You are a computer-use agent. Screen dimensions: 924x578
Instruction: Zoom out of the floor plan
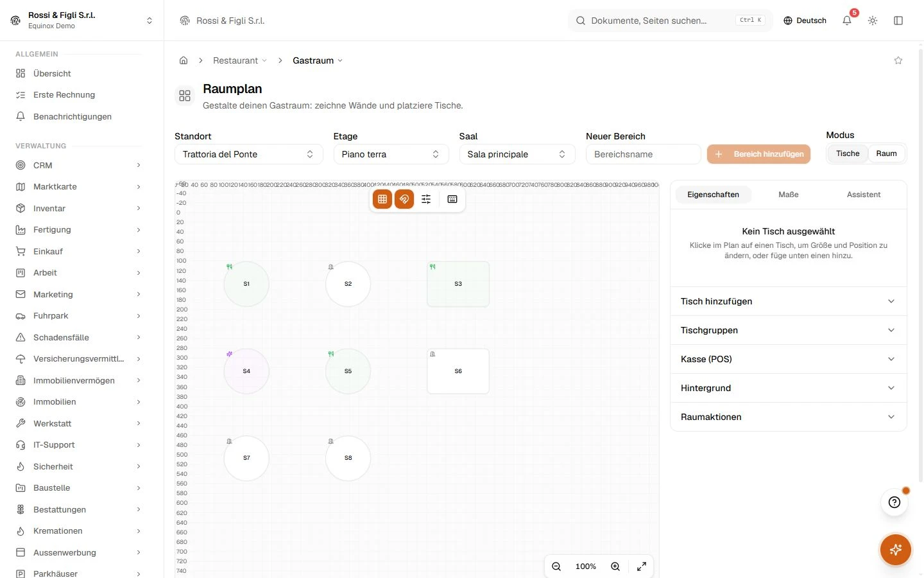[x=556, y=566]
